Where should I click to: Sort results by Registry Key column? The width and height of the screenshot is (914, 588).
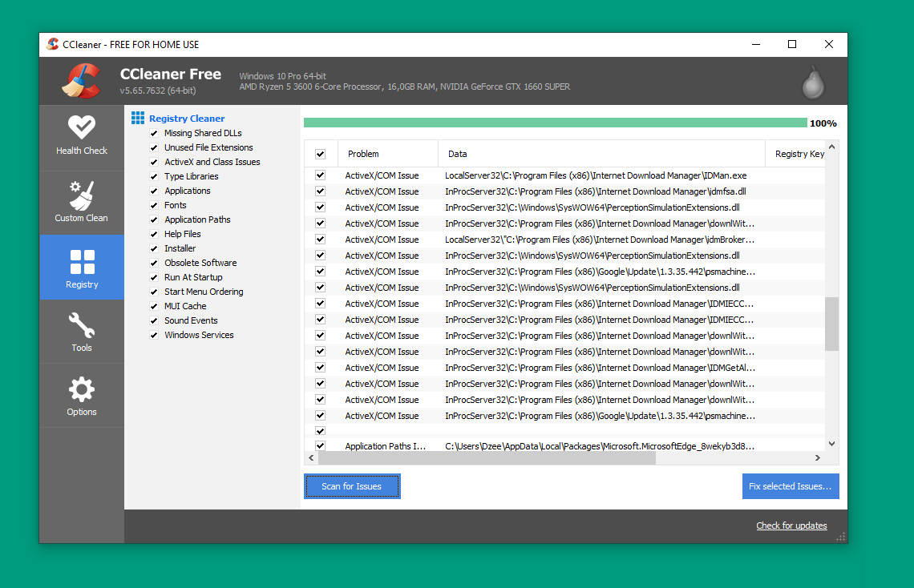point(795,154)
